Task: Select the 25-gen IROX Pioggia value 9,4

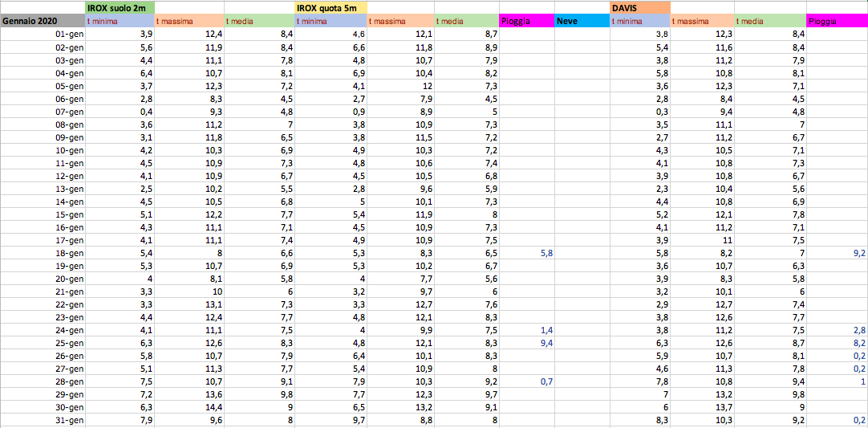Action: (x=526, y=343)
